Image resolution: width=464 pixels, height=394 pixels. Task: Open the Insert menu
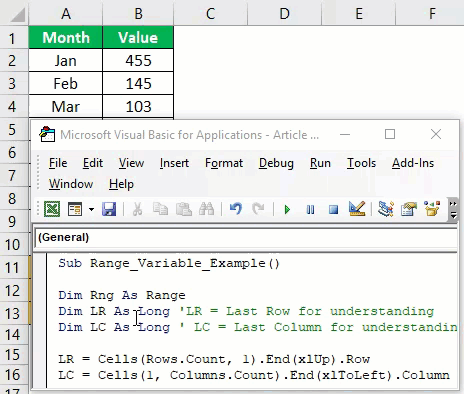pos(174,163)
